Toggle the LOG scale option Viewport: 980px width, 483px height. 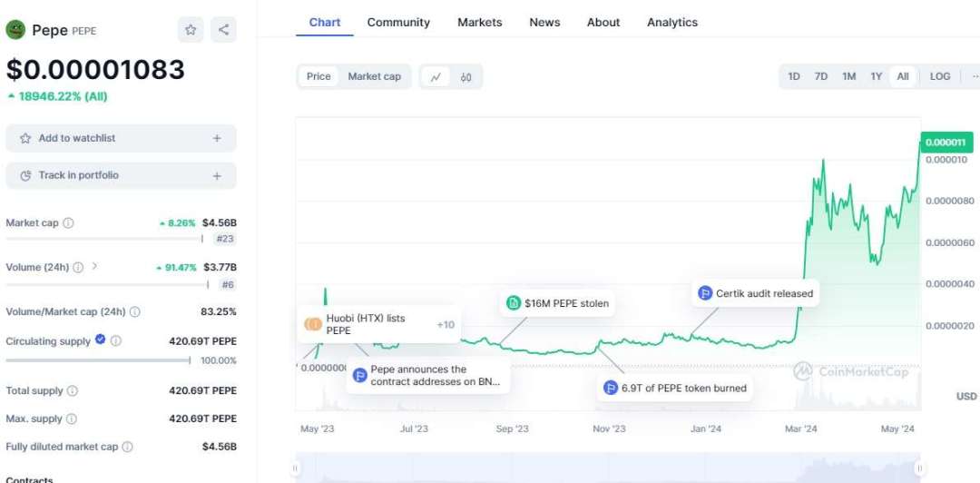tap(940, 76)
